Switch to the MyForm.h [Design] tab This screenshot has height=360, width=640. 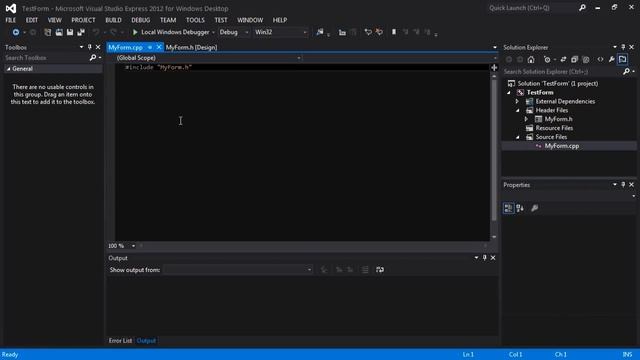point(191,47)
